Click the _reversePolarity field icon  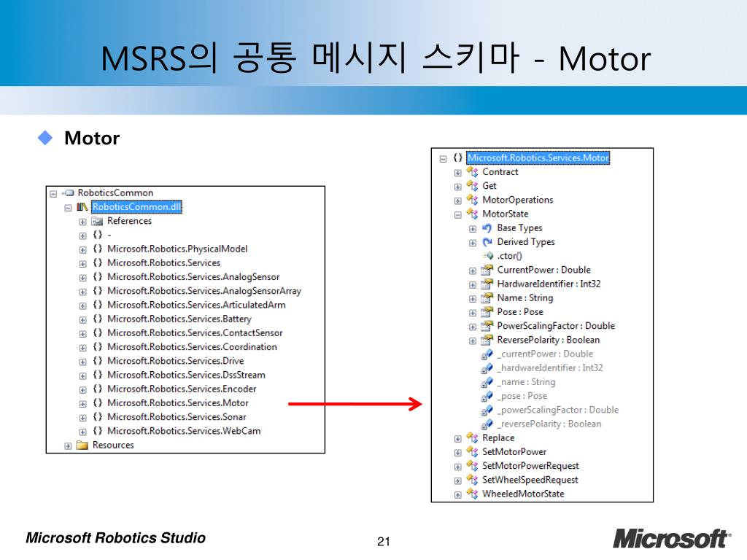pos(487,424)
